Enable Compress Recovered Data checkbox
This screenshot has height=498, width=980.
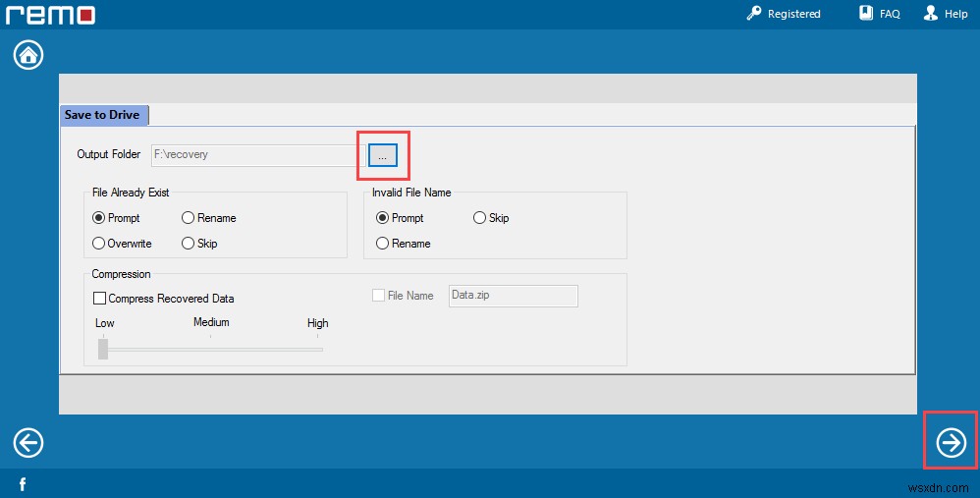[x=99, y=298]
